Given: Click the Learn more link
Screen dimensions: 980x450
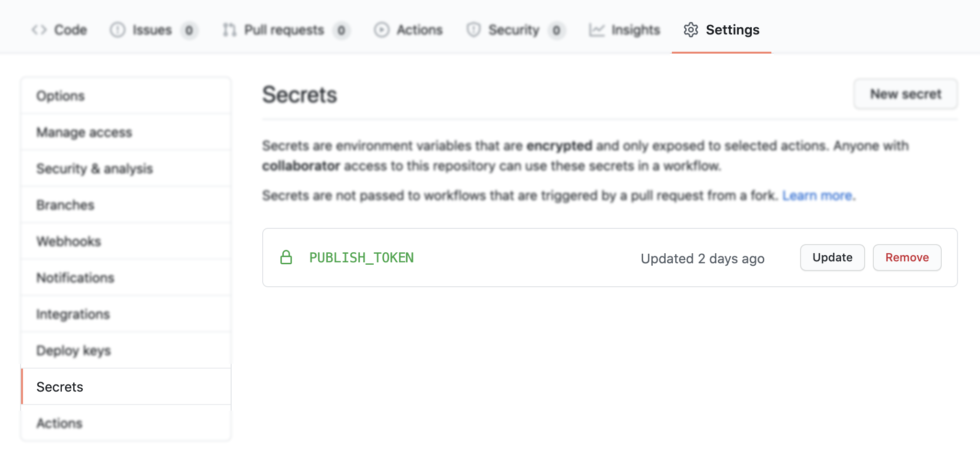Looking at the screenshot, I should (x=818, y=195).
